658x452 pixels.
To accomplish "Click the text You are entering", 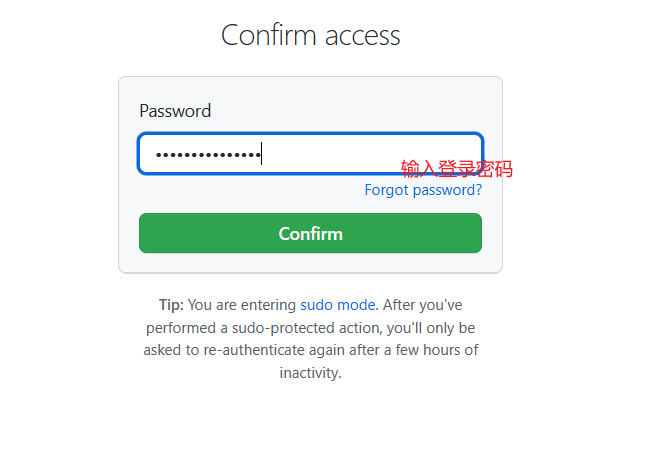I will click(242, 305).
